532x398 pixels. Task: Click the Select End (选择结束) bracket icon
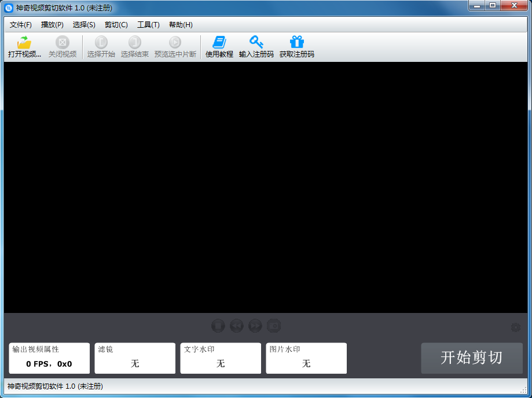click(x=135, y=42)
